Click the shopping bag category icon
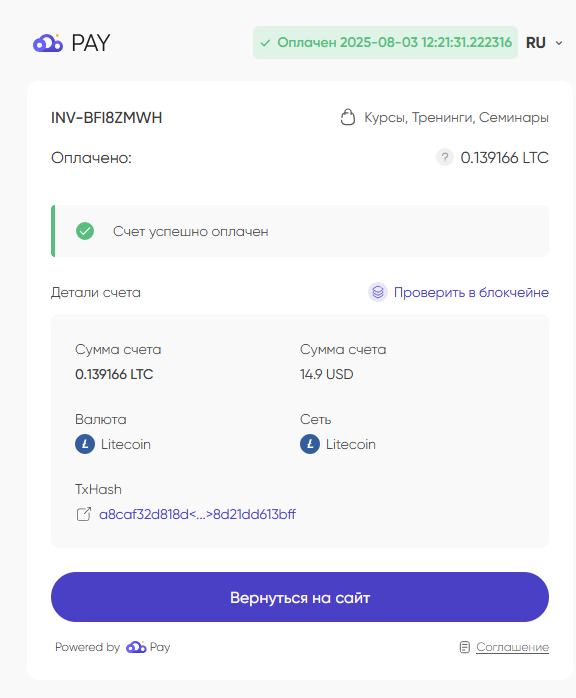Screen dimensions: 576x698 pos(348,118)
